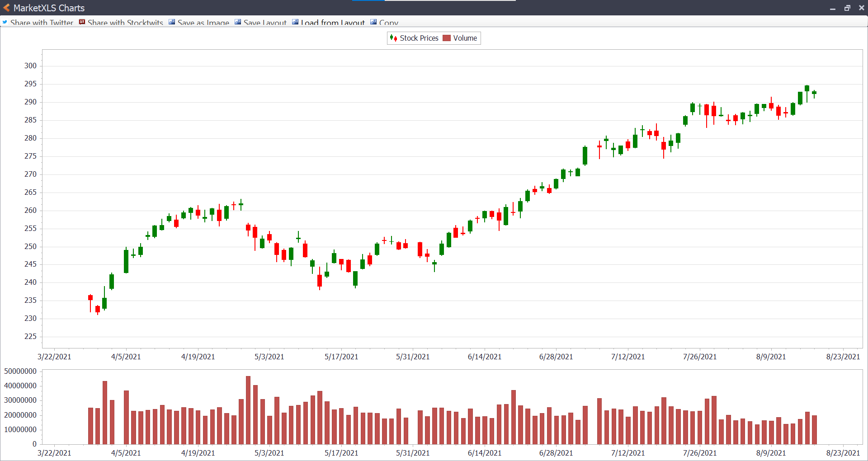Viewport: 868px width, 461px height.
Task: Open the Share with Twitter option
Action: coord(42,22)
